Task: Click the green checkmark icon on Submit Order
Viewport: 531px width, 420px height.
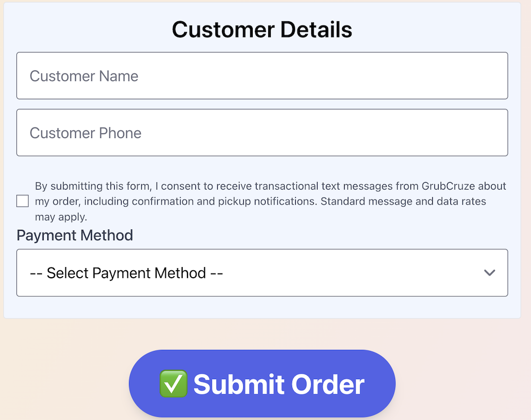Action: (x=173, y=383)
